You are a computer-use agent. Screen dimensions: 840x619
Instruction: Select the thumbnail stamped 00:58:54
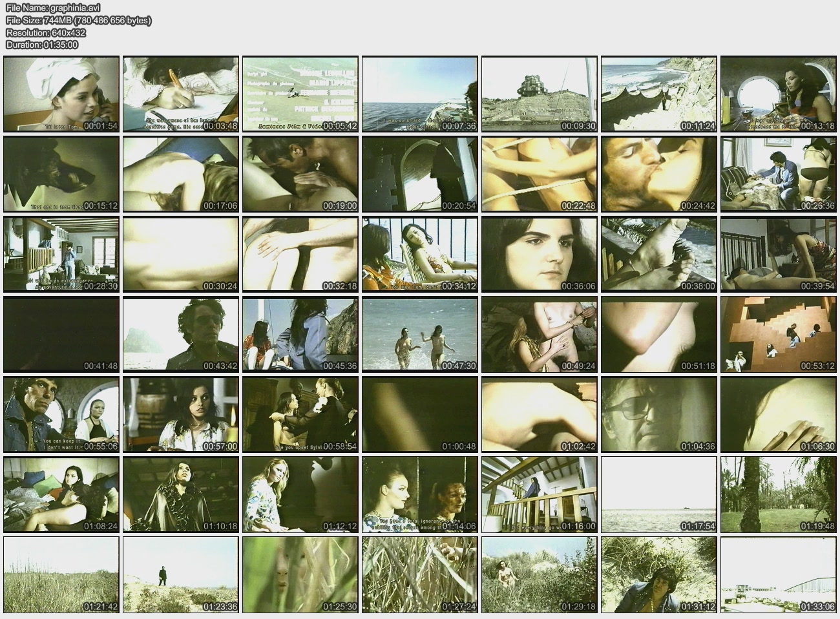point(300,415)
